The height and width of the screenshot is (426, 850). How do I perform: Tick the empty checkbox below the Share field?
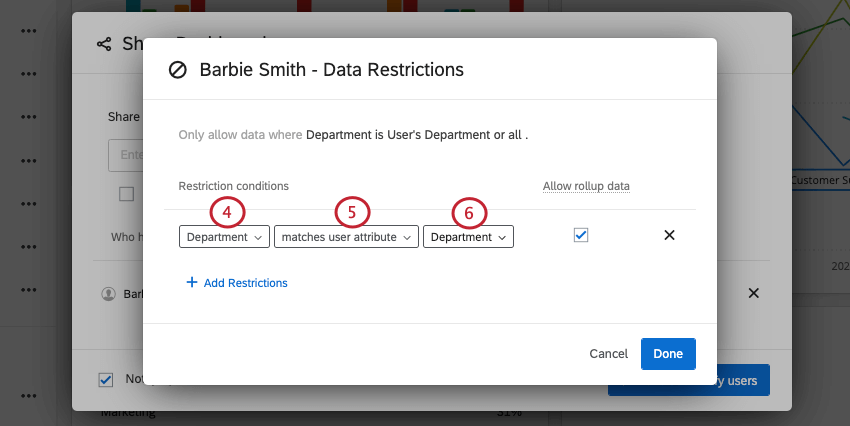127,194
